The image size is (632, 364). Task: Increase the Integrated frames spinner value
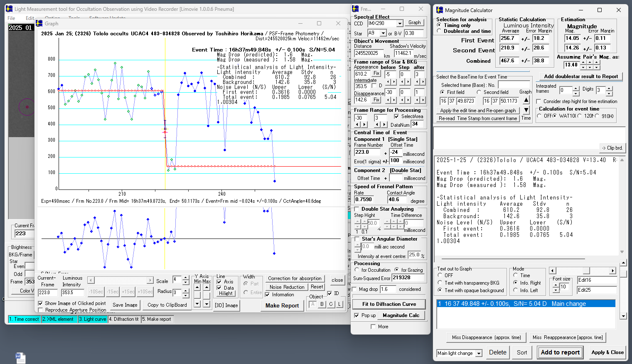pyautogui.click(x=576, y=88)
